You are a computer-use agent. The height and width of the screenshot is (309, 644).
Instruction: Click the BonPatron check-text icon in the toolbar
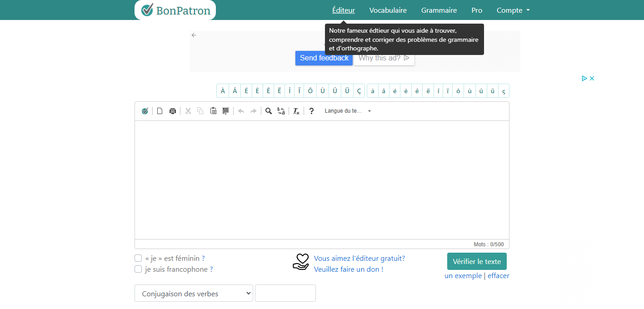coord(145,111)
